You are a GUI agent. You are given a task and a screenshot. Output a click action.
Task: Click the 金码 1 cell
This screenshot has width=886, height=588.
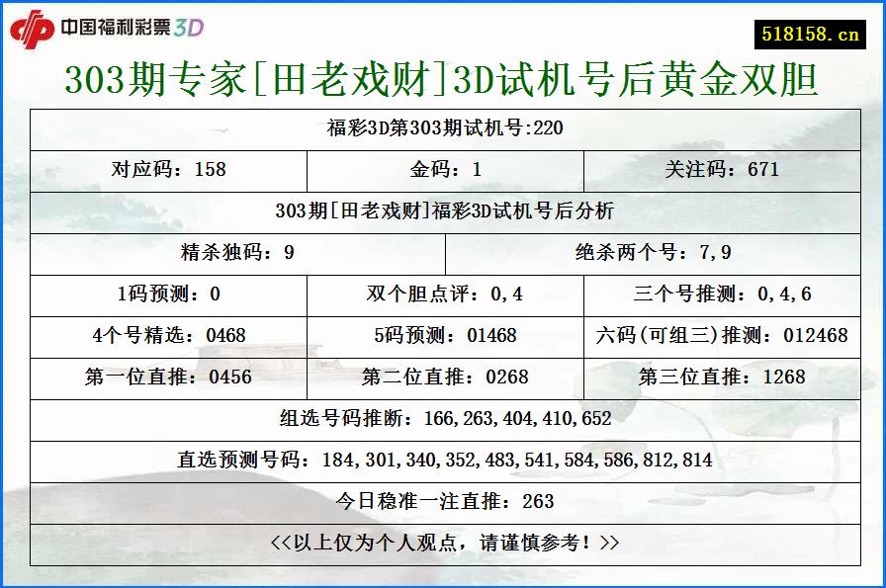pyautogui.click(x=443, y=171)
